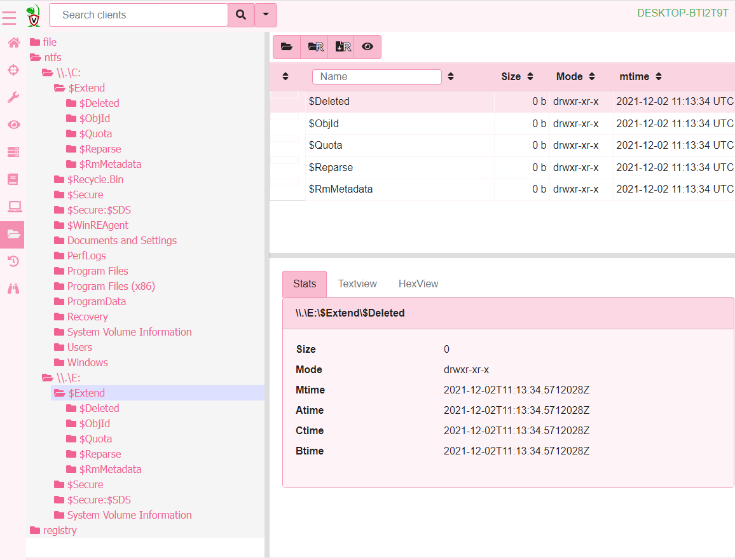Viewport: 735px width, 560px height.
Task: Open the Hunt Manager crosshair icon
Action: [x=13, y=70]
